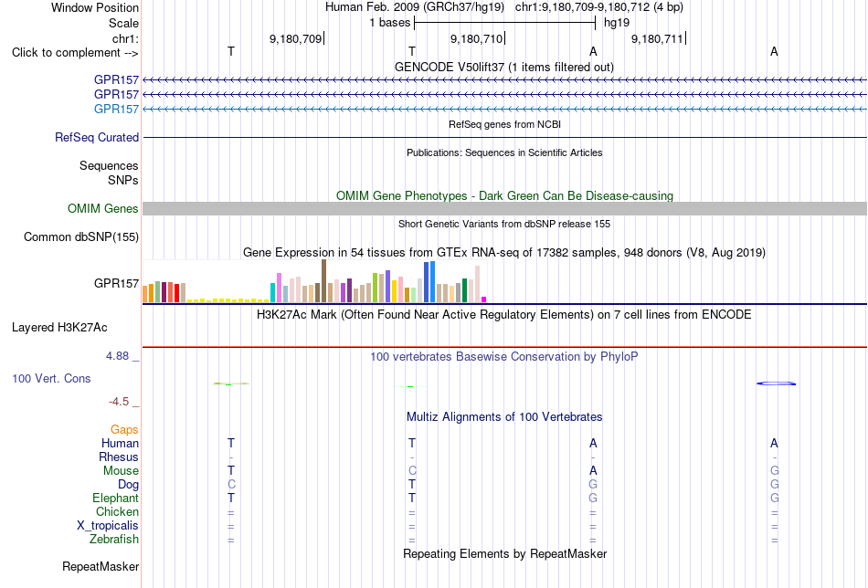Open '100 vertebrates Basewise Conservation by PhyloP' title
Screen dimensions: 868x588
[x=504, y=357]
